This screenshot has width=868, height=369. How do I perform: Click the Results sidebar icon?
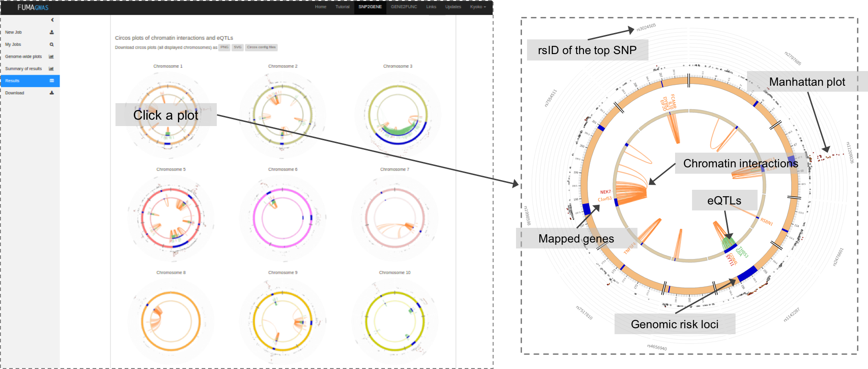(52, 81)
